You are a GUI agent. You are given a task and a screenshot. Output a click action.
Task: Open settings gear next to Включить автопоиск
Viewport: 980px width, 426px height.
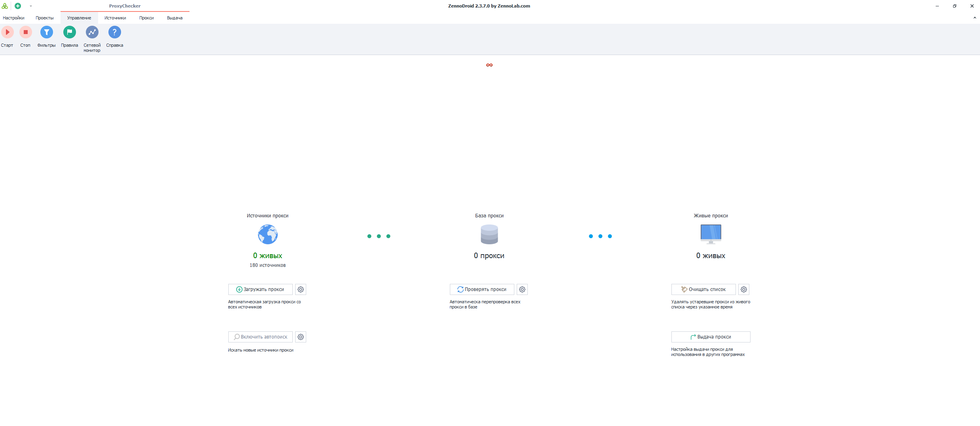(x=301, y=337)
